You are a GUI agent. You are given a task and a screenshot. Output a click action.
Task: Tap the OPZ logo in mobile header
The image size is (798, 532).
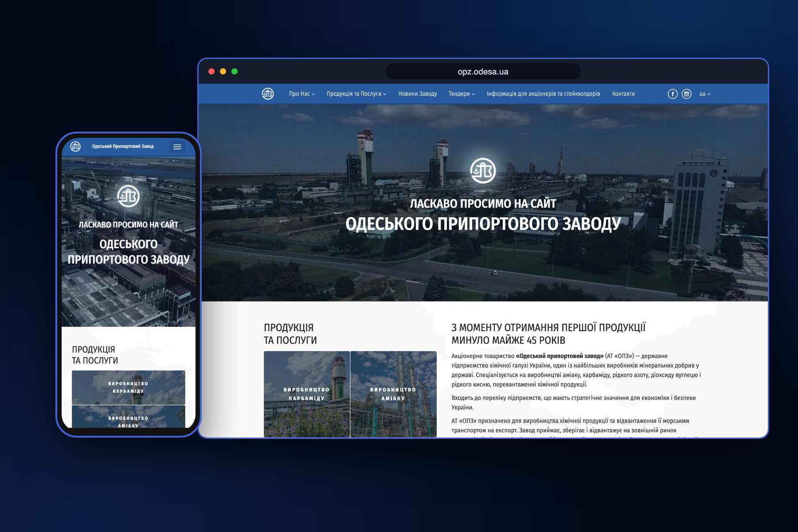(75, 146)
